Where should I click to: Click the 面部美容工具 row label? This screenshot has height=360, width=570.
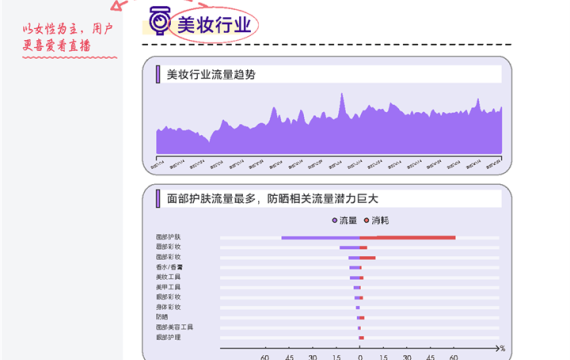[x=174, y=327]
